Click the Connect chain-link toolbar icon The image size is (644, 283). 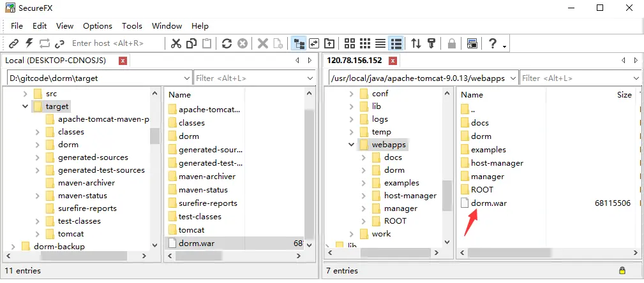[13, 43]
